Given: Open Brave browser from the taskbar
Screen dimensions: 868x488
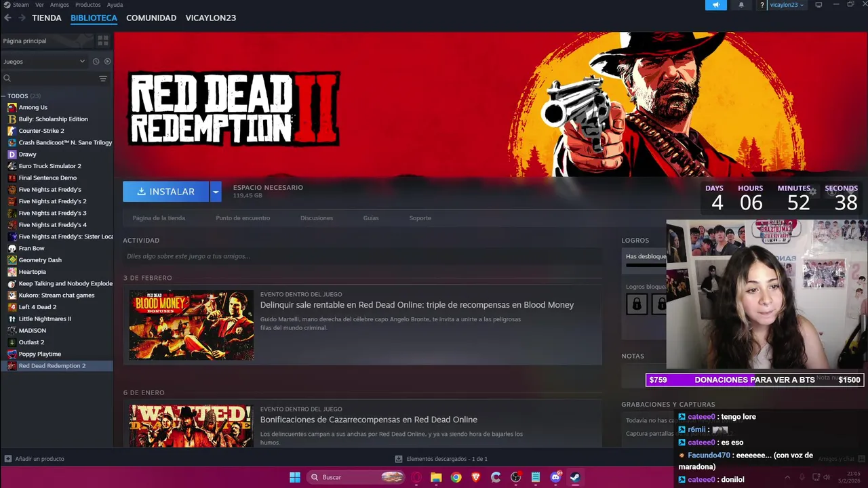Looking at the screenshot, I should pos(476,477).
